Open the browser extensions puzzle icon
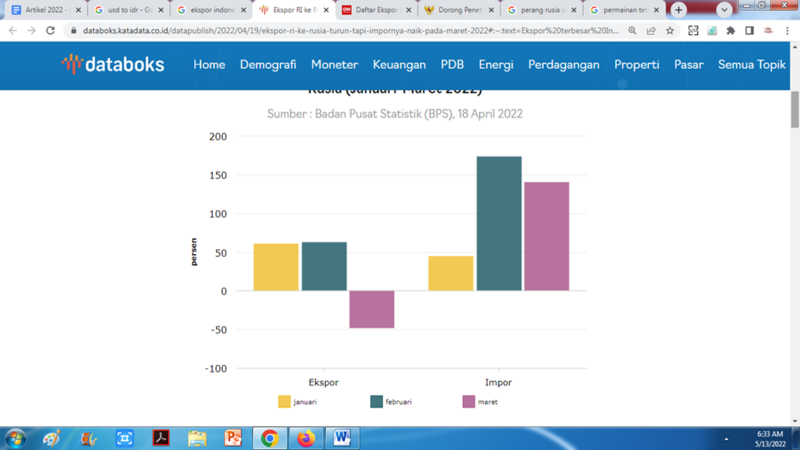800x450 pixels. [x=730, y=31]
